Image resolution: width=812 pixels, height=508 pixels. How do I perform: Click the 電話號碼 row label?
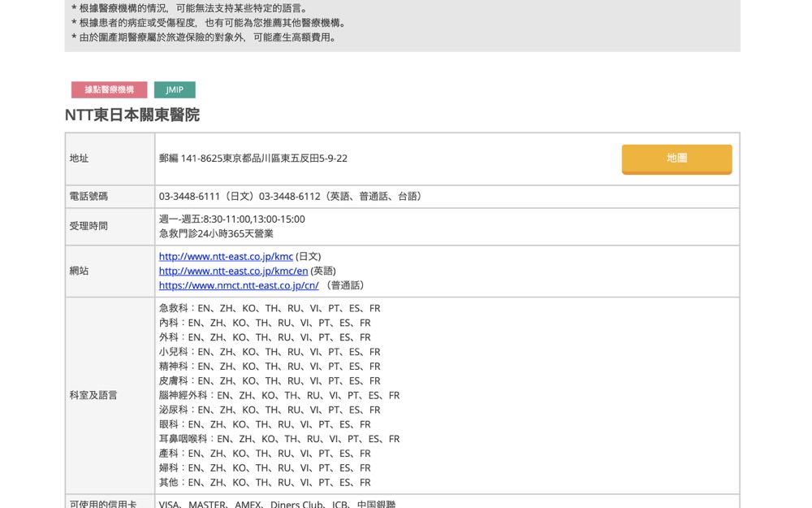coord(89,197)
